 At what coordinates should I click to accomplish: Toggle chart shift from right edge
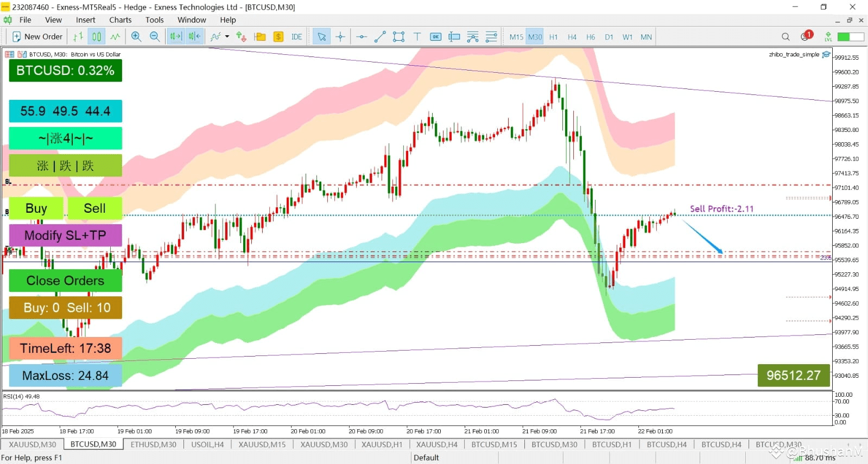[x=194, y=37]
